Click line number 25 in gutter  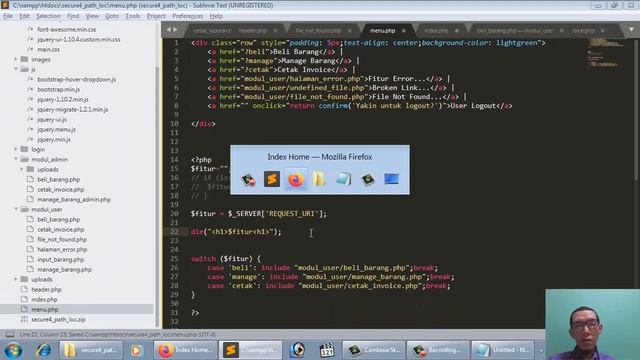[x=174, y=259]
